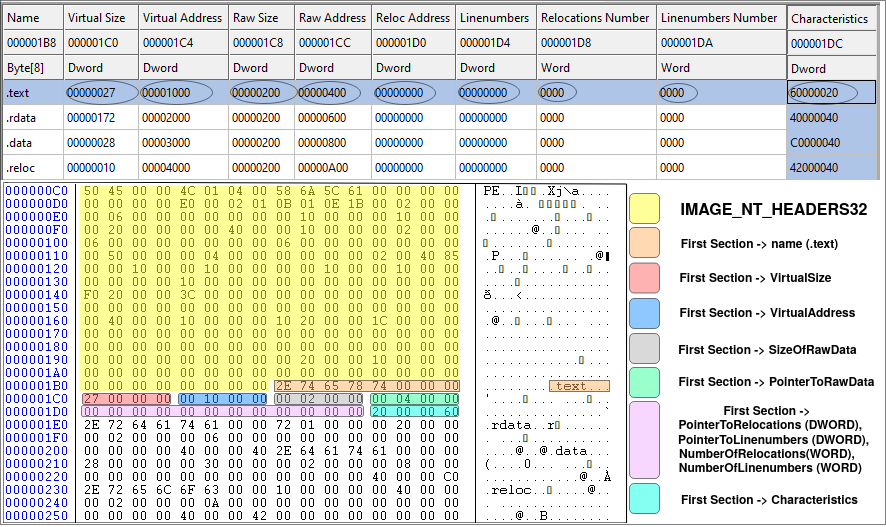
Task: Click the cyan Characteristics legend swatch
Action: tap(644, 499)
